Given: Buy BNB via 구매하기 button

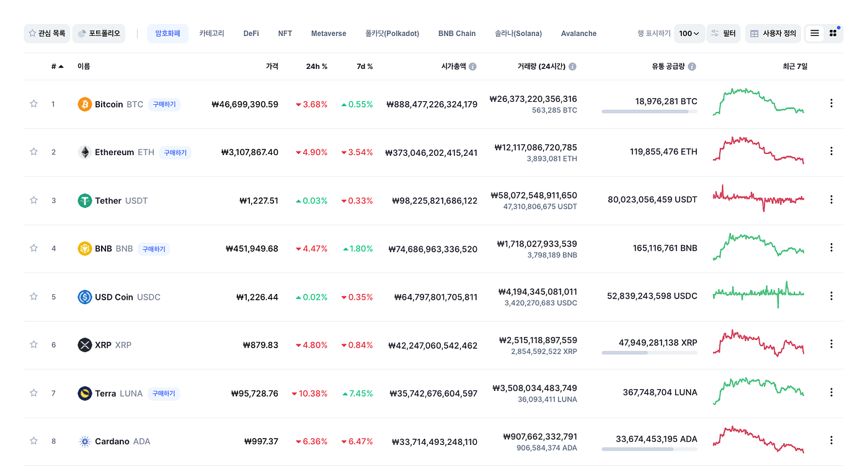Looking at the screenshot, I should click(154, 249).
